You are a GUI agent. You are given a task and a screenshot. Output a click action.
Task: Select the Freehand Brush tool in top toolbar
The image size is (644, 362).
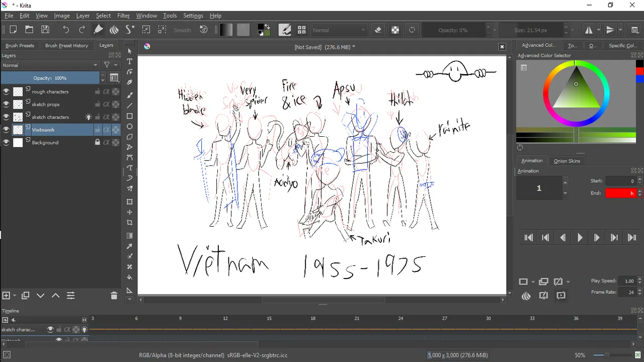99,30
